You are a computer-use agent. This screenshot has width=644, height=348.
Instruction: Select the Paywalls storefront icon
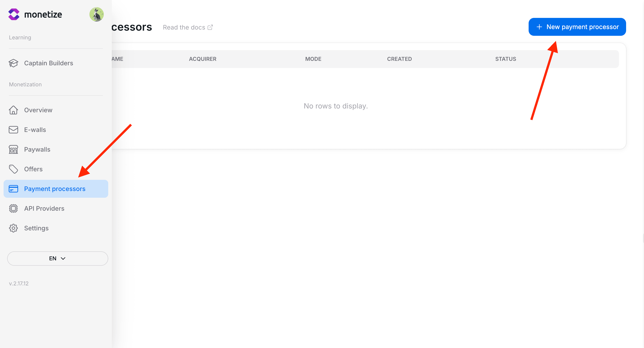13,149
